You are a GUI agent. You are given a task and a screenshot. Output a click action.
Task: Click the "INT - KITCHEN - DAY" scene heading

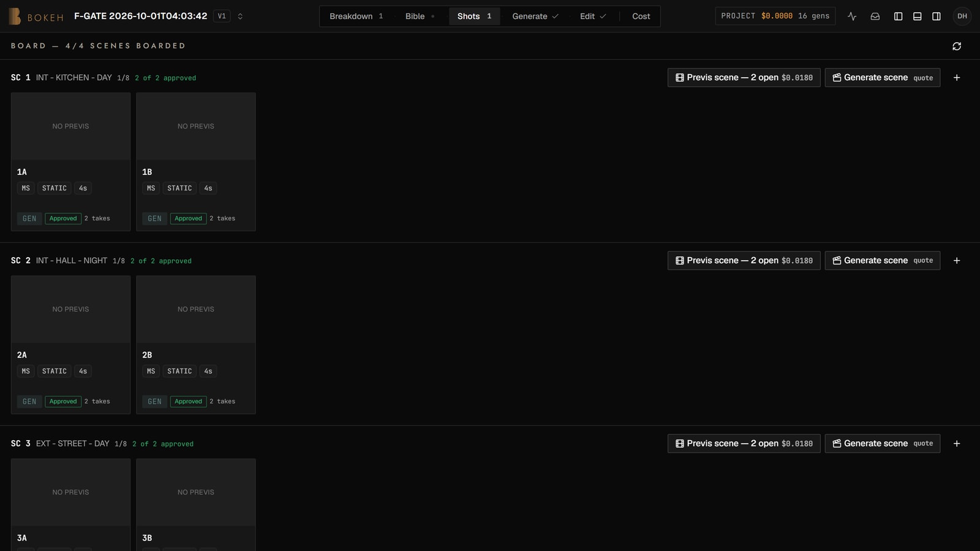[74, 78]
